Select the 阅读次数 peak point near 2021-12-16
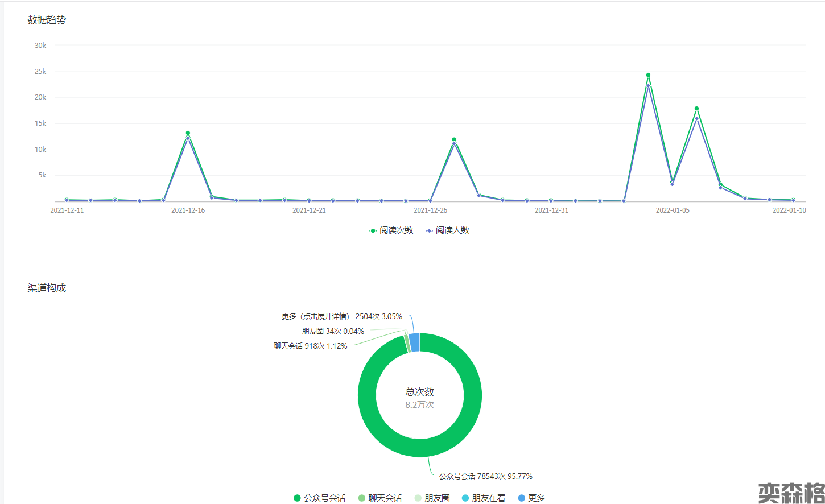Screen dimensions: 825x504 (188, 133)
